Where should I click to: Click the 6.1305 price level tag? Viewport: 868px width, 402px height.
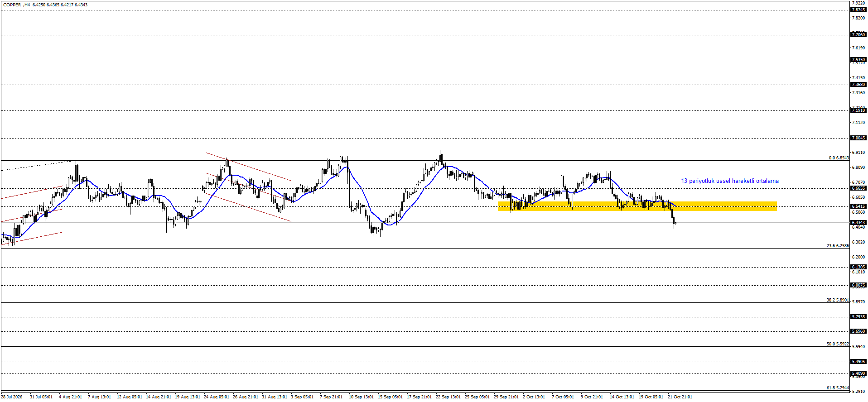[x=858, y=267]
